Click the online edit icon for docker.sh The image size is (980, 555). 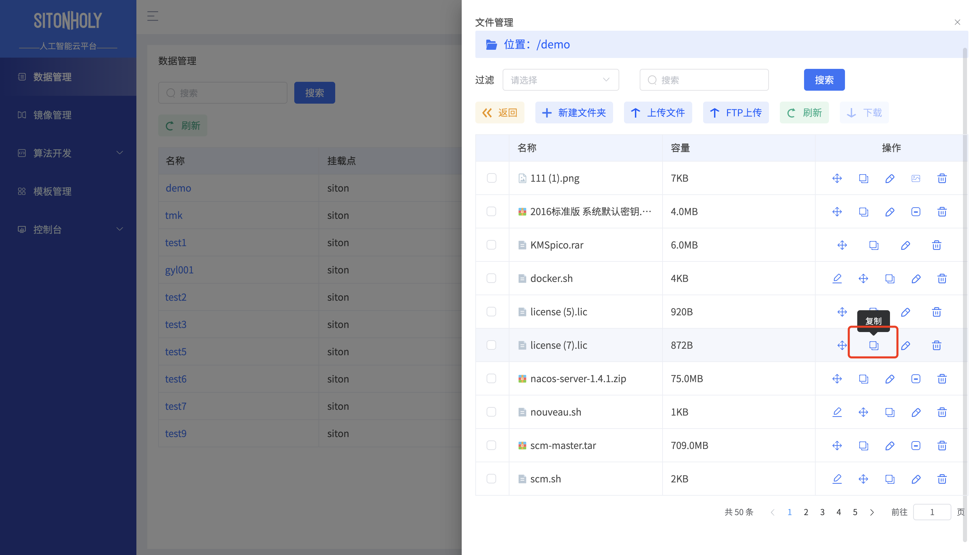(x=837, y=279)
